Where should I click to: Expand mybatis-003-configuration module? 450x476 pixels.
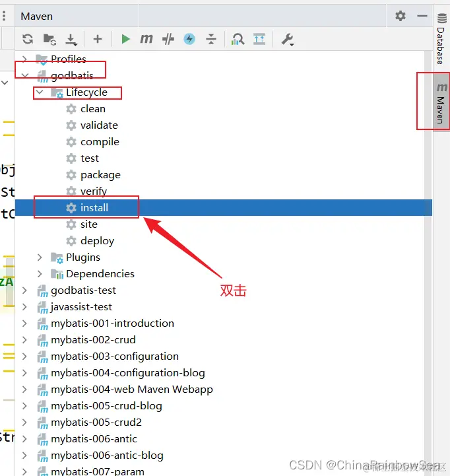tap(25, 357)
